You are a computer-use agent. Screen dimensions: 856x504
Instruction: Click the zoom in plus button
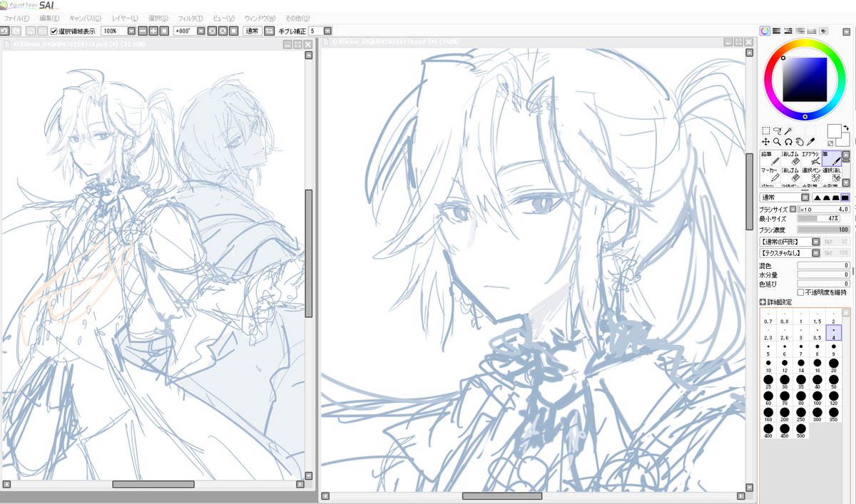[x=153, y=31]
